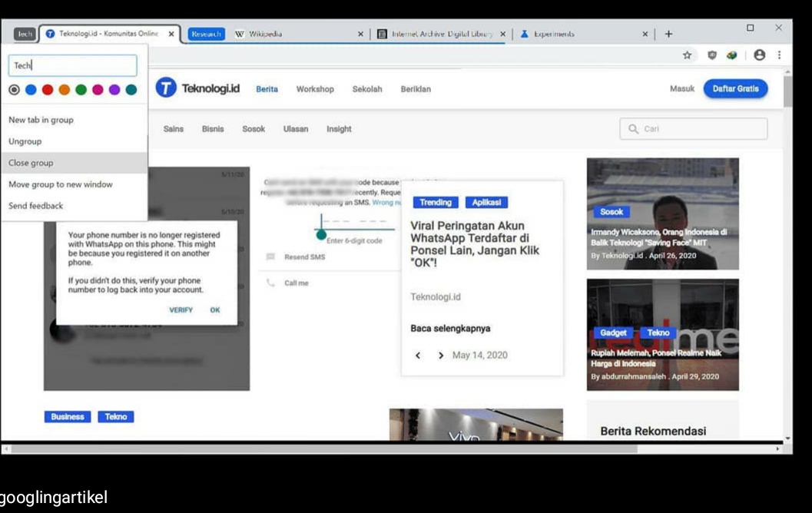Click the Resend SMS message icon
This screenshot has height=513, width=812.
[270, 256]
